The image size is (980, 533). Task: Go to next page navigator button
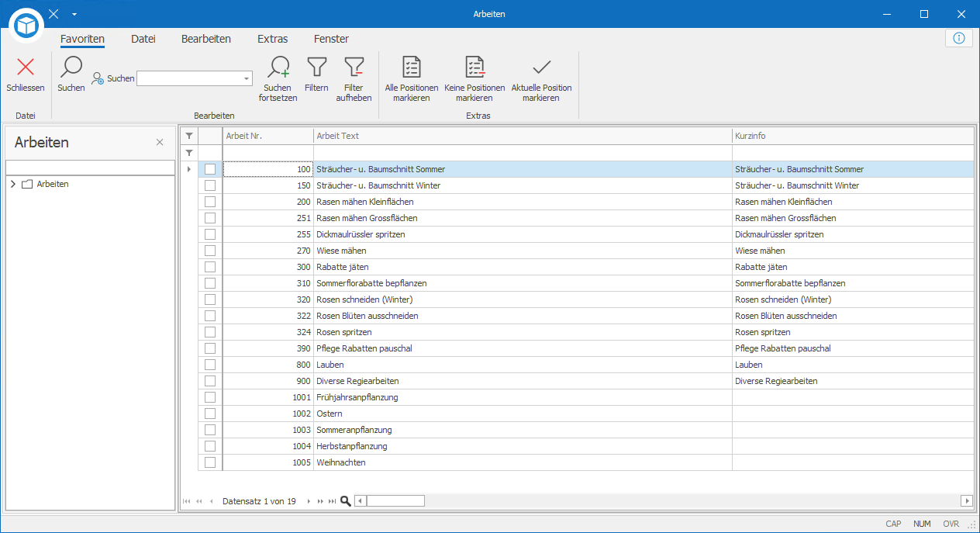[x=320, y=501]
